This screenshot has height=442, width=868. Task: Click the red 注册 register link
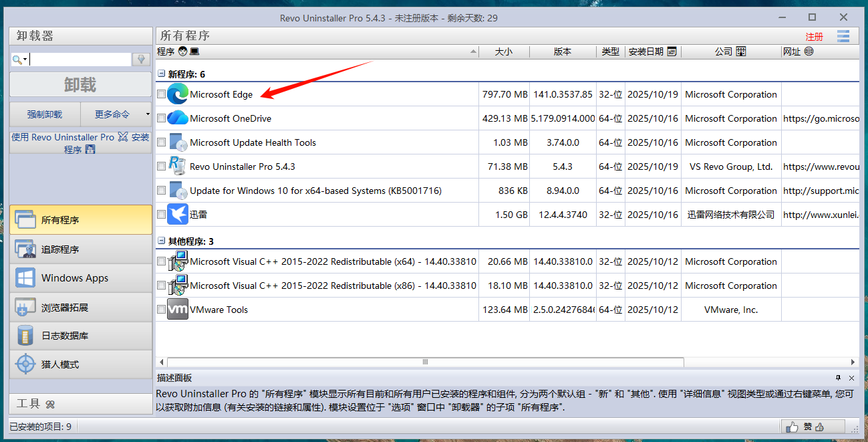(x=814, y=37)
